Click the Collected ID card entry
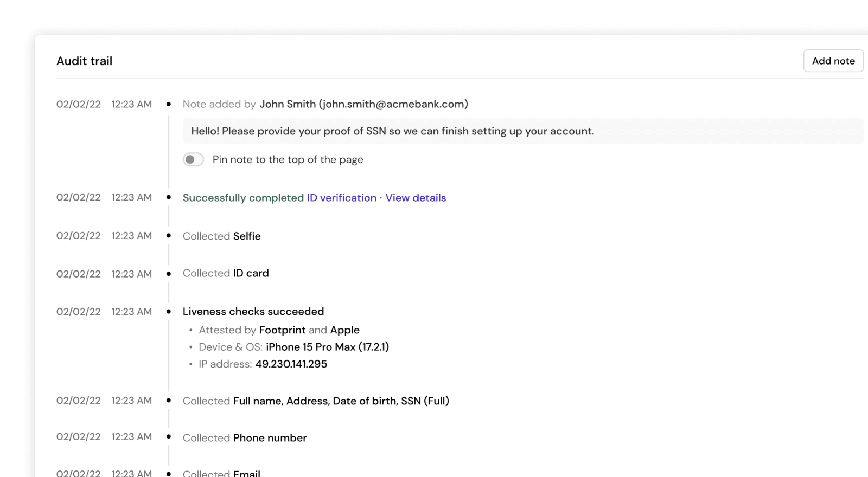 pos(226,273)
